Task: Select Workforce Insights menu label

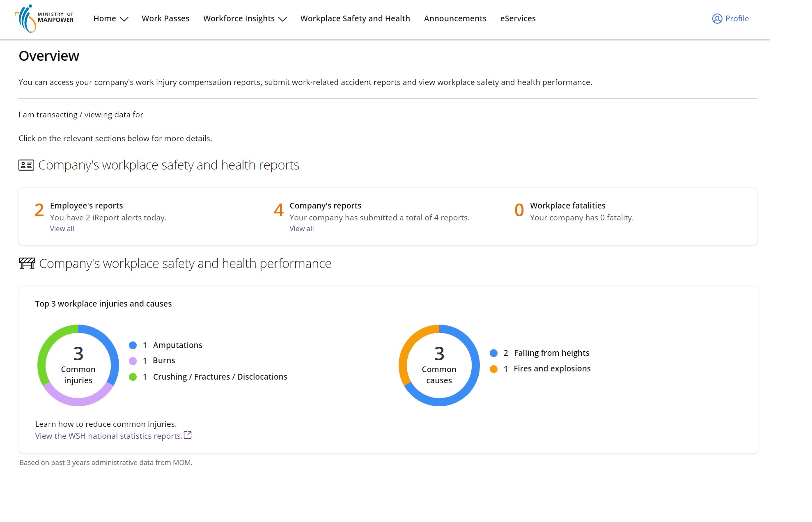Action: pos(239,18)
